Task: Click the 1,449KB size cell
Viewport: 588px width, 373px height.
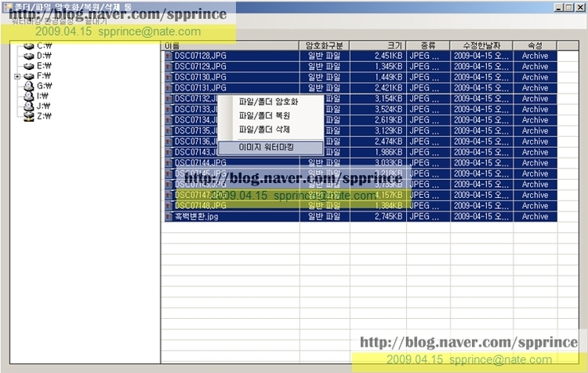Action: tap(389, 77)
